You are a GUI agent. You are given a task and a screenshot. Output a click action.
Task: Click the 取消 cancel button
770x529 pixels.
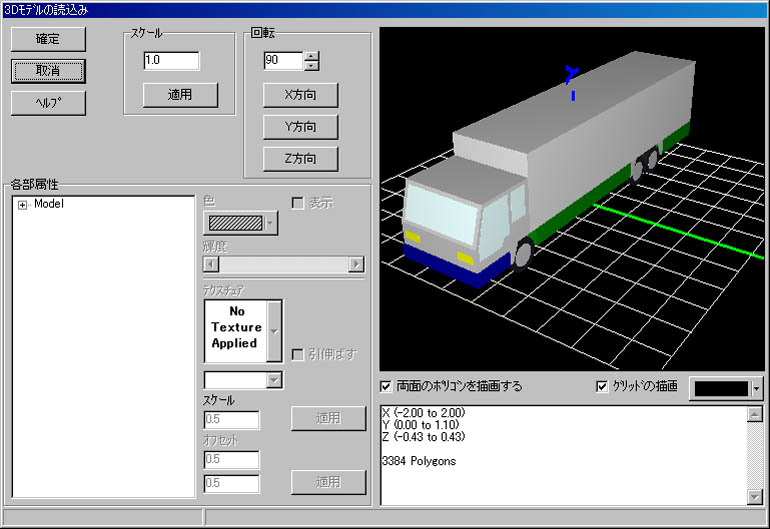48,71
